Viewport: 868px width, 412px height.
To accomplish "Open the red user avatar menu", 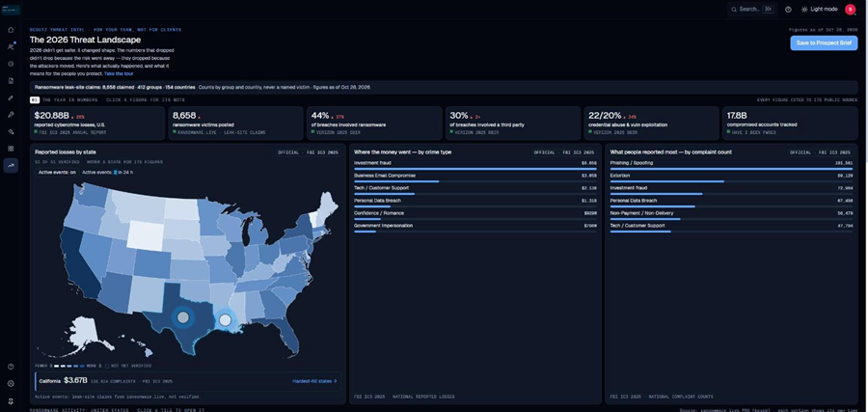I will point(850,10).
